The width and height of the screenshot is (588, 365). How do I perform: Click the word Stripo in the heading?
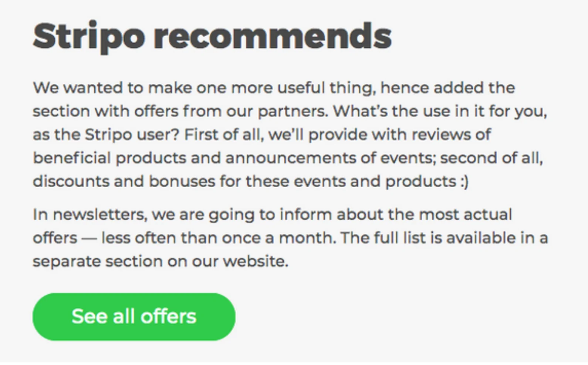tap(89, 36)
